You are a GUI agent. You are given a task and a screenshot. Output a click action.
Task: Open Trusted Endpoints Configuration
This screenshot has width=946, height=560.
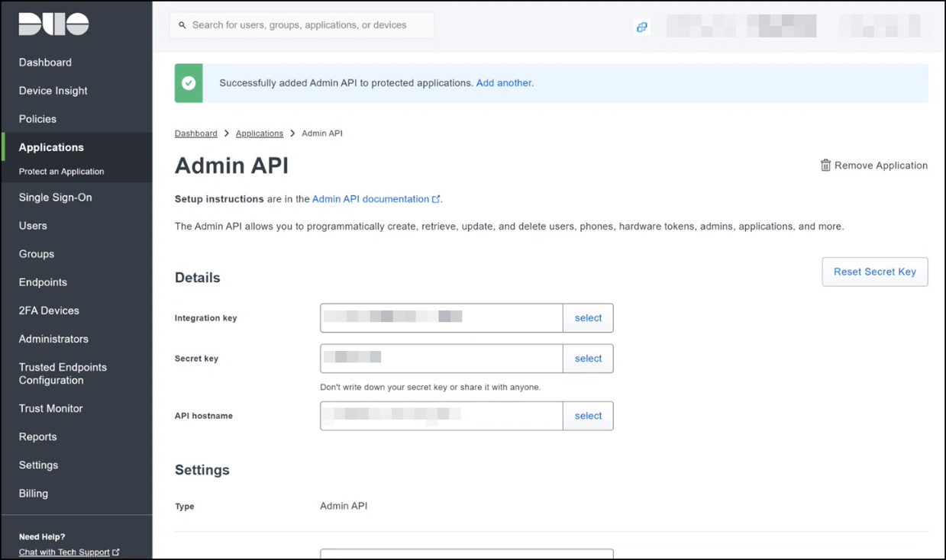click(63, 374)
